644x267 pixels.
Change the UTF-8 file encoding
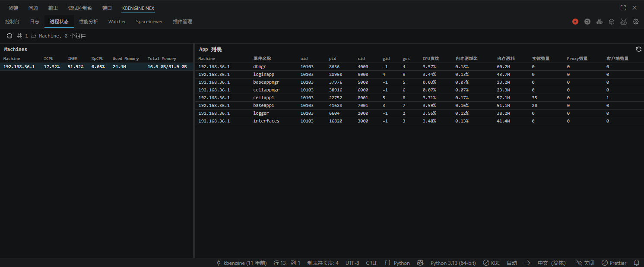352,263
